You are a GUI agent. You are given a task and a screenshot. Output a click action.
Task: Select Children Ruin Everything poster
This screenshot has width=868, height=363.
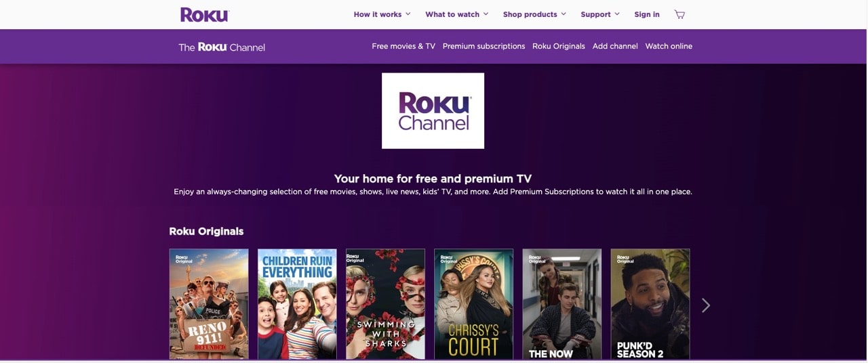297,304
